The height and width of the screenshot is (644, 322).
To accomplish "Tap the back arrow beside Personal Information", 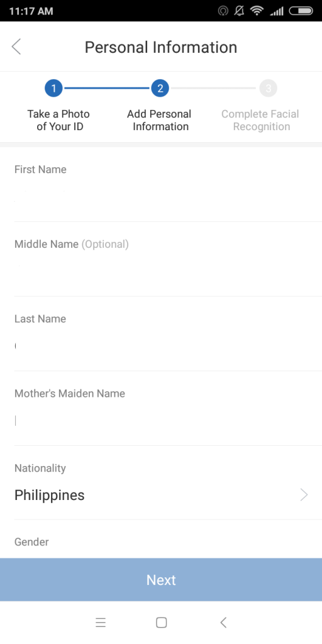I will tap(16, 47).
